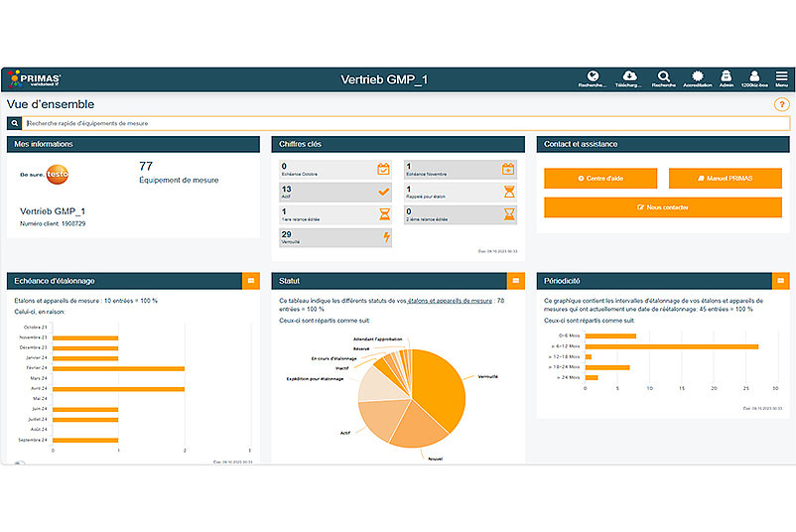Click the Vertrieb GMP_1 header title
The height and width of the screenshot is (532, 796).
click(x=384, y=79)
